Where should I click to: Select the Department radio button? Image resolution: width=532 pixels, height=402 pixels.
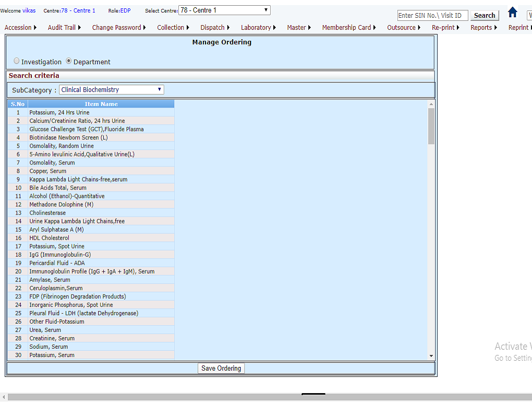pyautogui.click(x=69, y=61)
